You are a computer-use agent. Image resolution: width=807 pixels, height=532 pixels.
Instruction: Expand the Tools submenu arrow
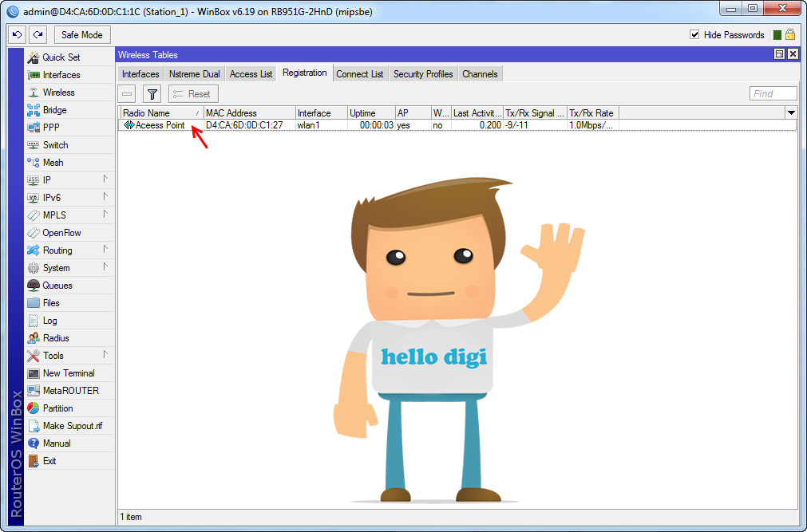105,354
